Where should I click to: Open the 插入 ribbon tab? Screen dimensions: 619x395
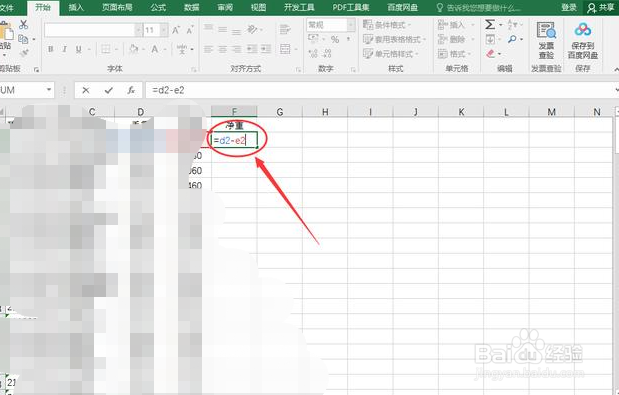(76, 7)
